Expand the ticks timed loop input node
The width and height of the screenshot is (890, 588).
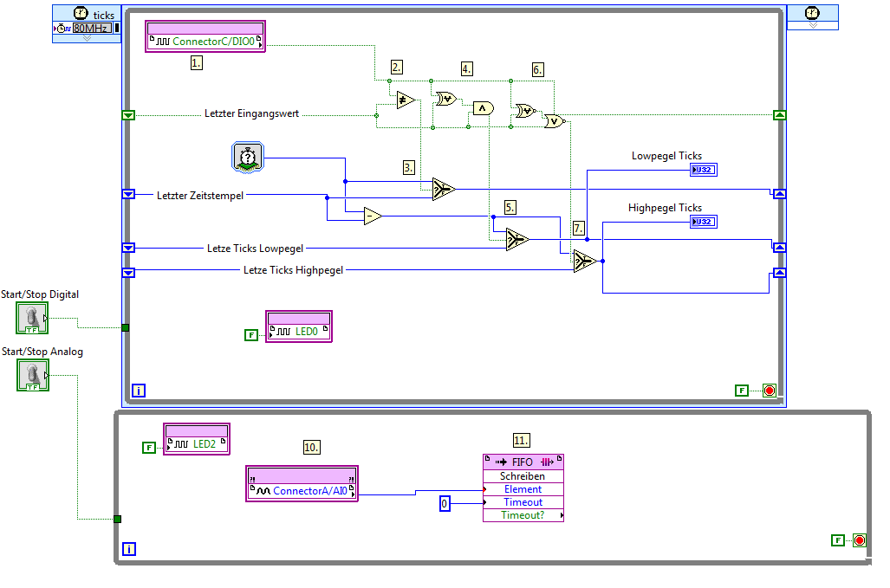87,39
